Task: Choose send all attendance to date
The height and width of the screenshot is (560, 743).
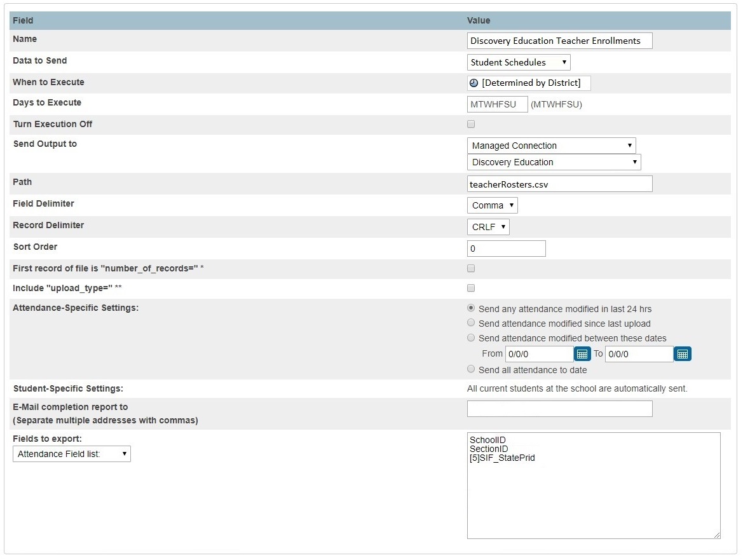Action: [471, 369]
